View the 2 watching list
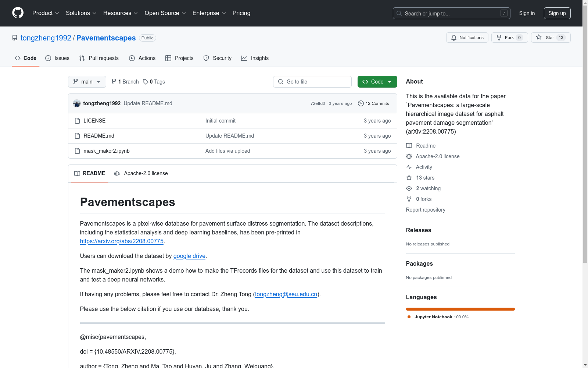 [x=423, y=188]
